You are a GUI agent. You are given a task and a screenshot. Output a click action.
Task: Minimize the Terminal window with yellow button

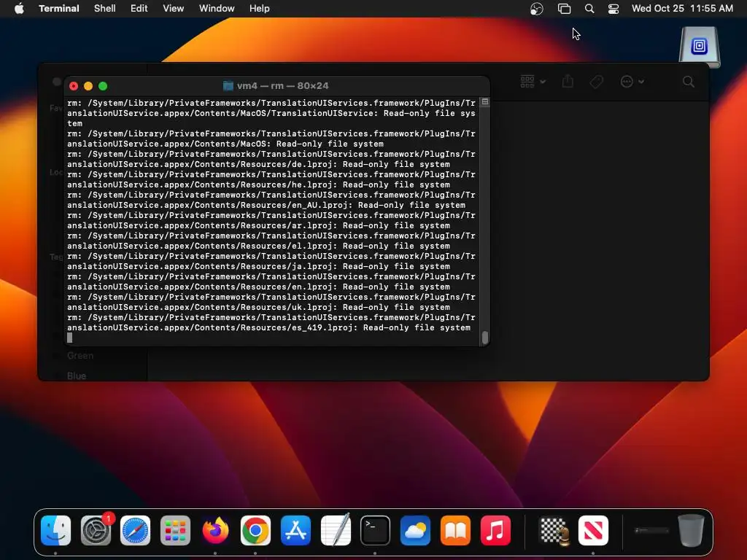[x=88, y=86]
